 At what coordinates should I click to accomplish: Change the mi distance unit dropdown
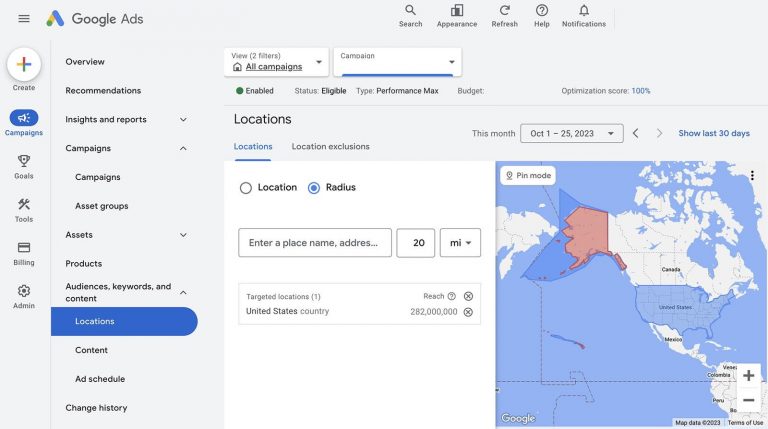click(460, 243)
